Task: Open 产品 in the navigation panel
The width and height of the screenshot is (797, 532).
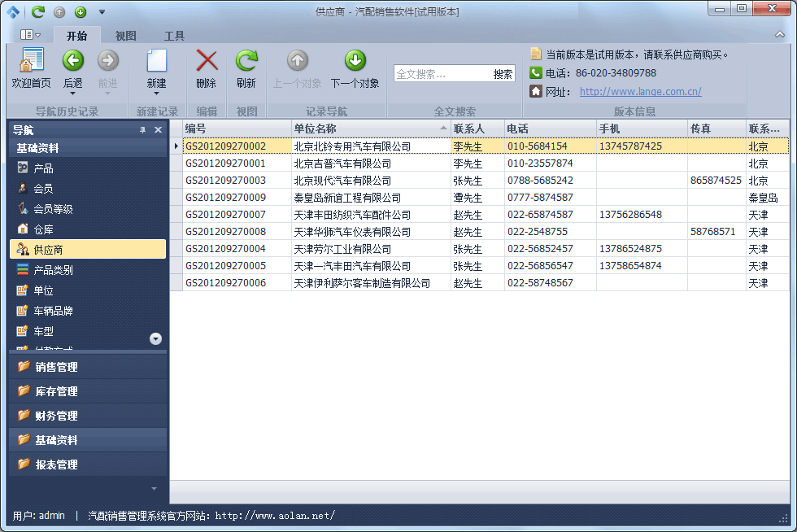Action: tap(44, 168)
